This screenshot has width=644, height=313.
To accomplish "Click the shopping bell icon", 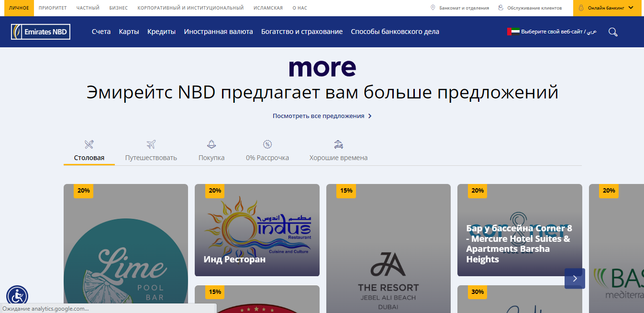I will tap(211, 144).
